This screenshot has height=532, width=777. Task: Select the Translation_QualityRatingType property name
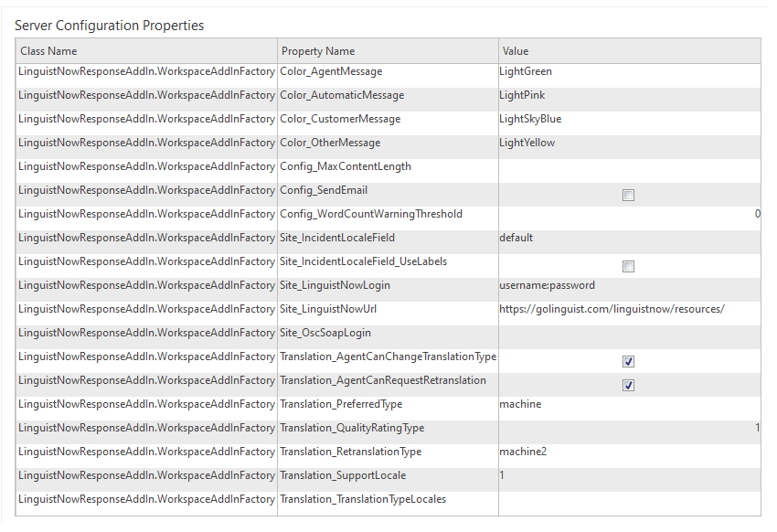pyautogui.click(x=352, y=428)
